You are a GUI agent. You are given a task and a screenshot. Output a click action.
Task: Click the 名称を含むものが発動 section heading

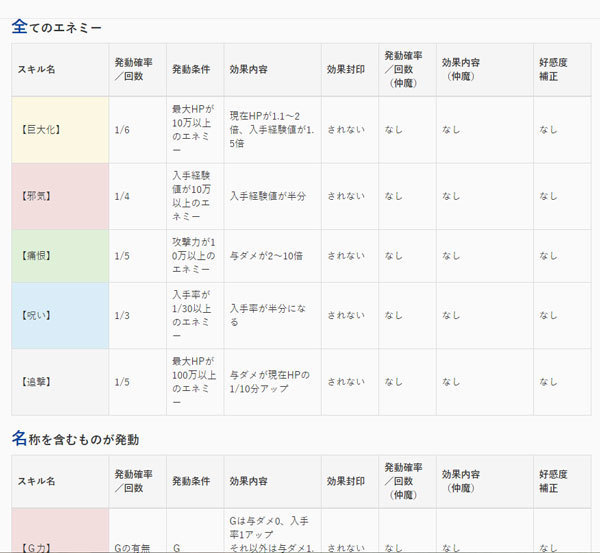76,438
